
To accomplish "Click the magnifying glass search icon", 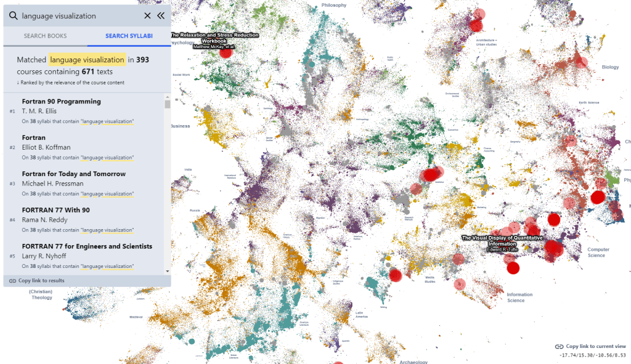I will 13,16.
